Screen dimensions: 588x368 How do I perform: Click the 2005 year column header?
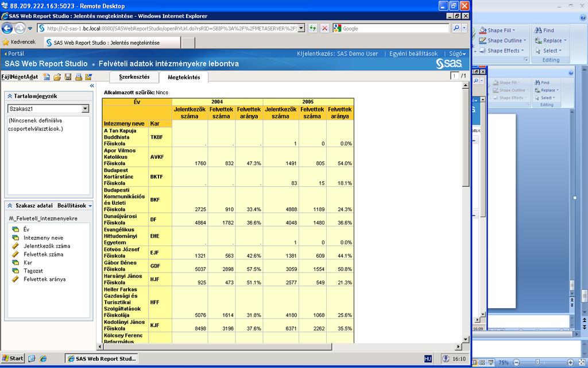308,102
